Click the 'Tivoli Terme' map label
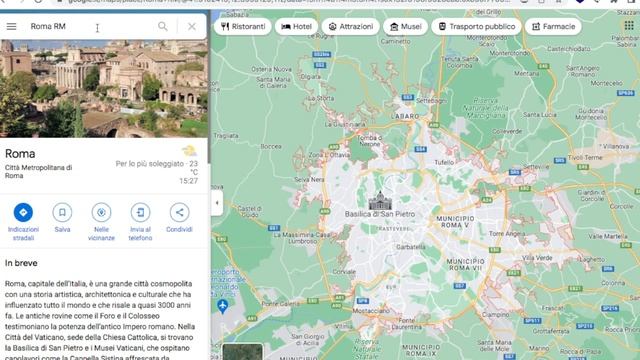 point(585,158)
